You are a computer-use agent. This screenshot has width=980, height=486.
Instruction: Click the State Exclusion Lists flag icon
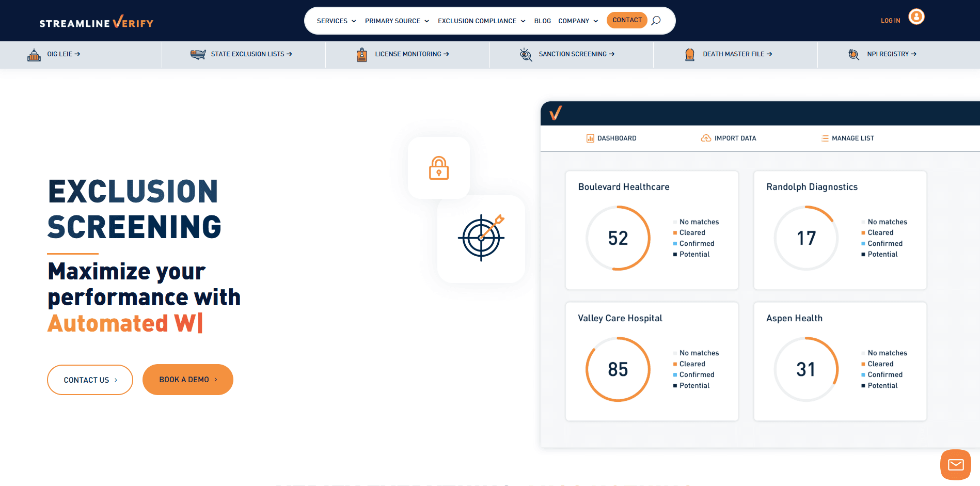[x=198, y=54]
